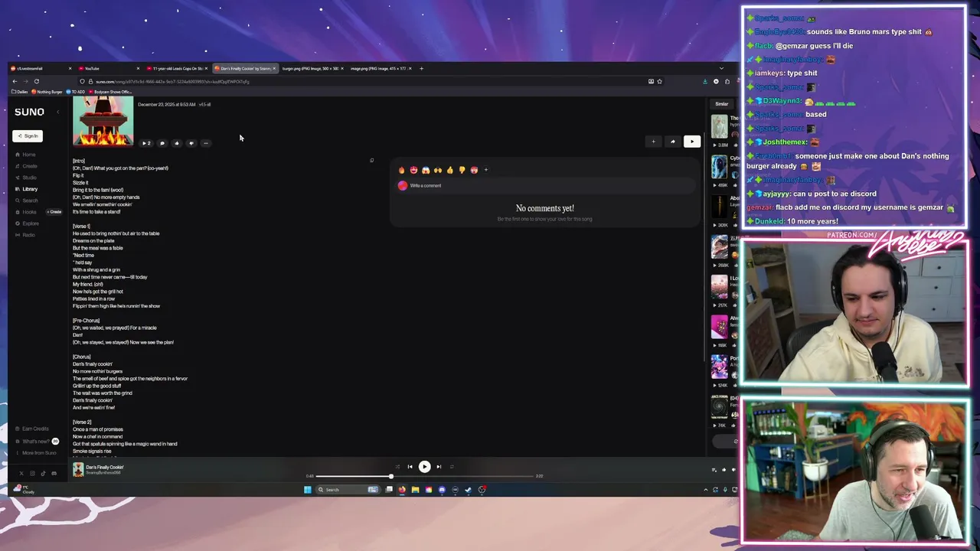Click the comment bubble icon under song info
Viewport: 980px width, 551px height.
[162, 143]
